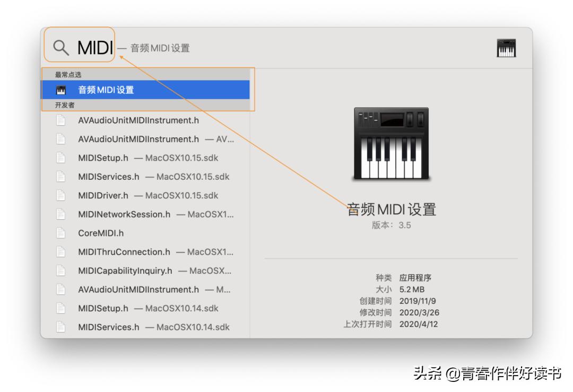Click the 开发者 section header
This screenshot has width=573, height=392.
click(65, 105)
